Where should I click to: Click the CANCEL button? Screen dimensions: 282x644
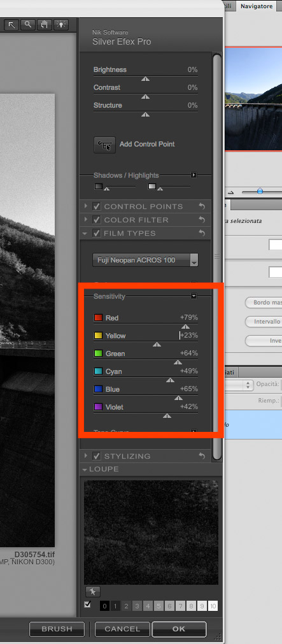[122, 629]
